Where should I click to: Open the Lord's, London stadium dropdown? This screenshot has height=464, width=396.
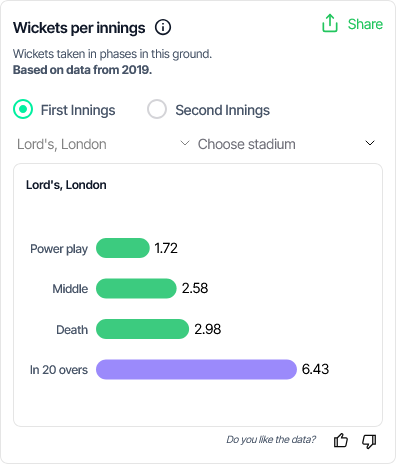103,144
